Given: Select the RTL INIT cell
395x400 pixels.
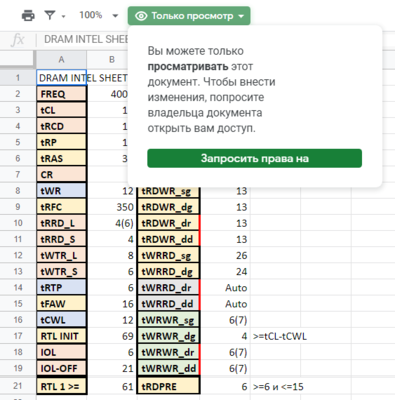Looking at the screenshot, I should (61, 336).
